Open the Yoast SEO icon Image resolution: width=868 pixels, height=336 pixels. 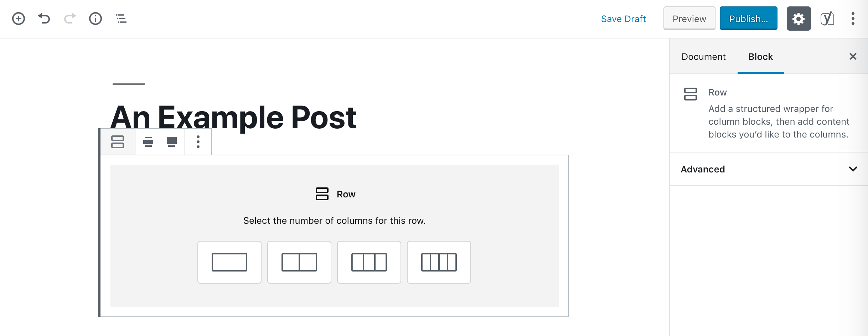[827, 19]
